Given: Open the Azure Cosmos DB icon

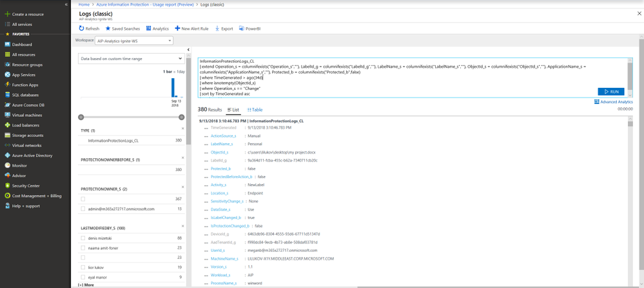Looking at the screenshot, I should [x=7, y=105].
